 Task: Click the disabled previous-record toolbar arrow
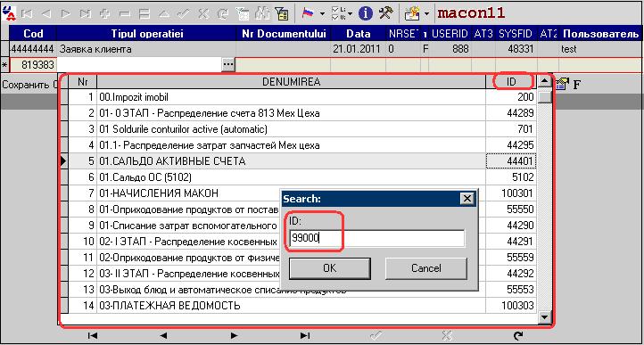tap(46, 13)
